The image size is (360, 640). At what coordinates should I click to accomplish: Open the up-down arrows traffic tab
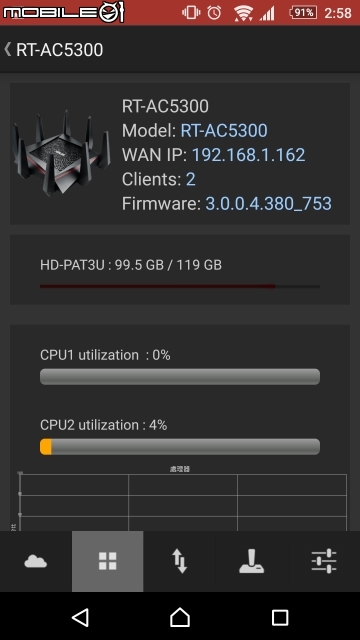(180, 561)
